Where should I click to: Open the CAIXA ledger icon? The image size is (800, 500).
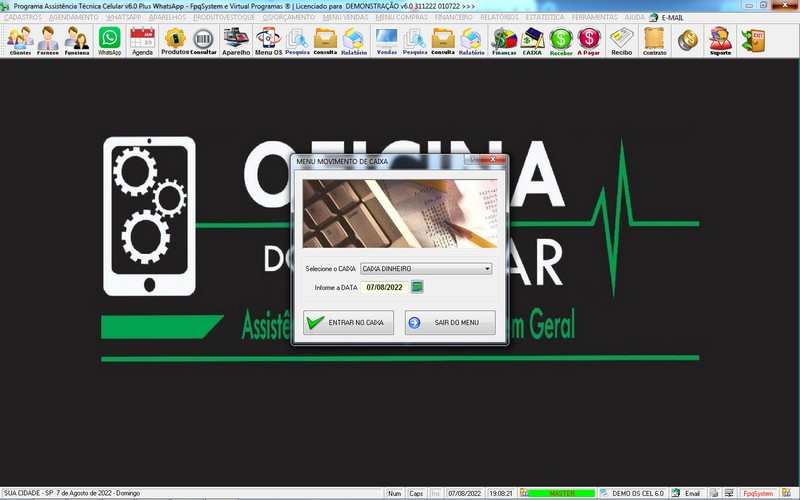click(x=532, y=41)
